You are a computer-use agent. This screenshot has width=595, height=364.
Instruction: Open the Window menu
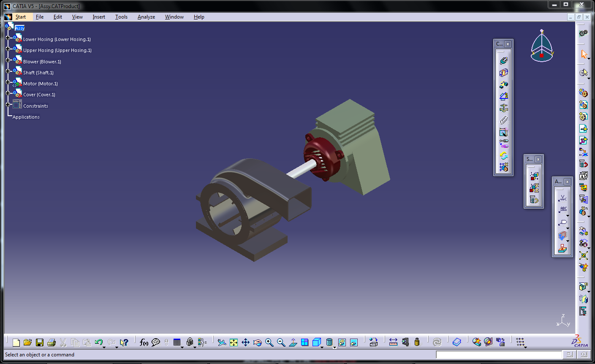(174, 17)
